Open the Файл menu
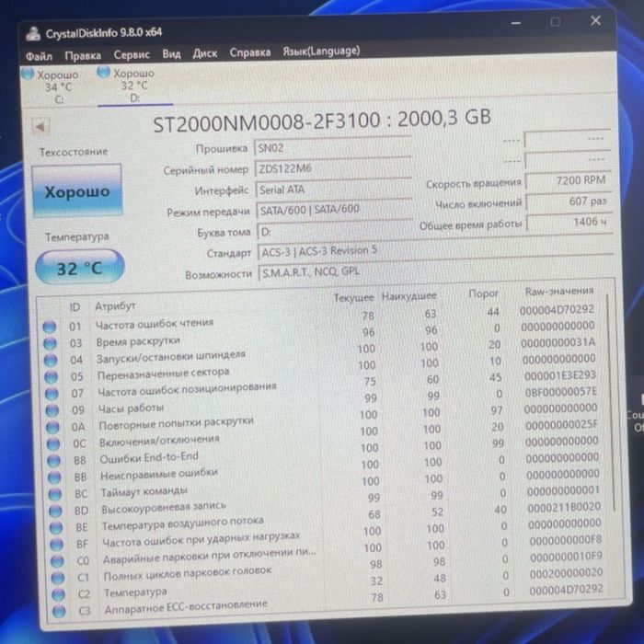Screen dimensions: 644x644 pyautogui.click(x=39, y=56)
